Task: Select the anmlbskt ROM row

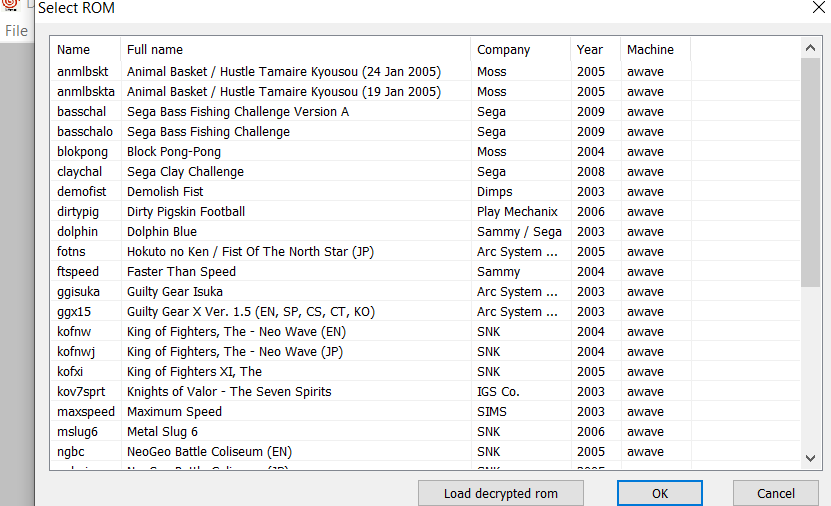Action: click(x=425, y=72)
